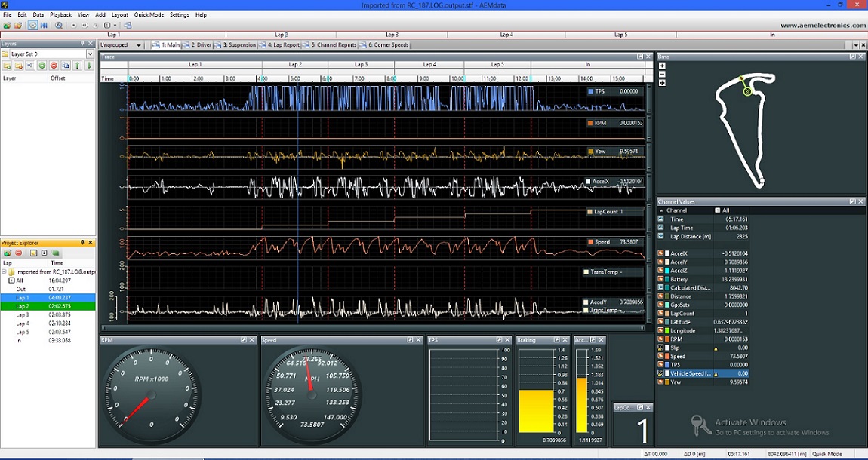Close the Braking gauge panel
Image resolution: width=868 pixels, height=460 pixels.
(x=566, y=340)
